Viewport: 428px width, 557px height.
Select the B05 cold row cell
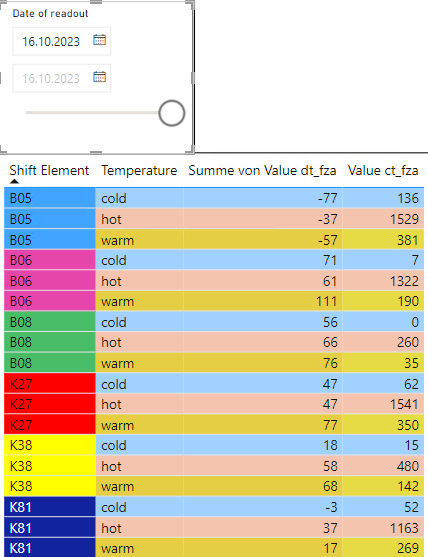pyautogui.click(x=50, y=198)
